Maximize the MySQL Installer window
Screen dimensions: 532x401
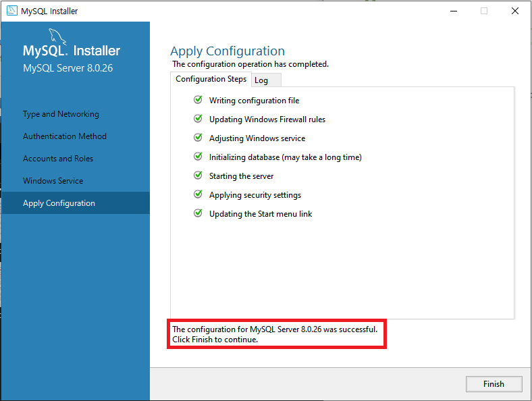click(484, 11)
